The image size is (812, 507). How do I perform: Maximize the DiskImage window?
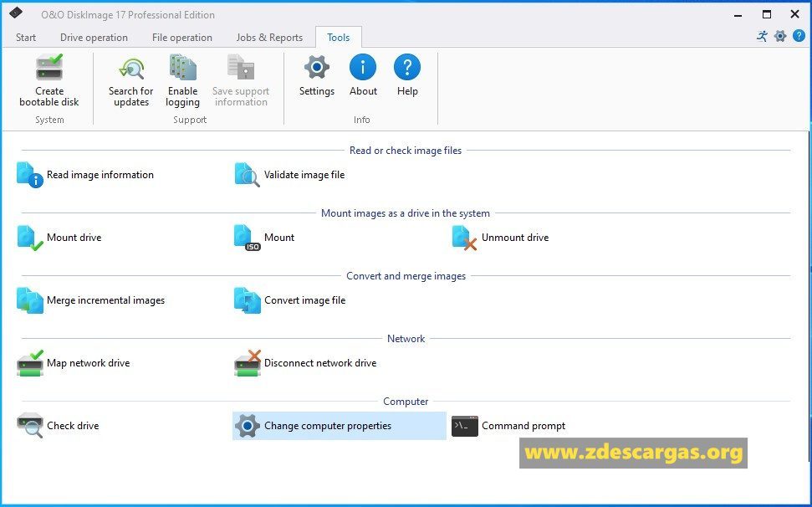pos(767,14)
